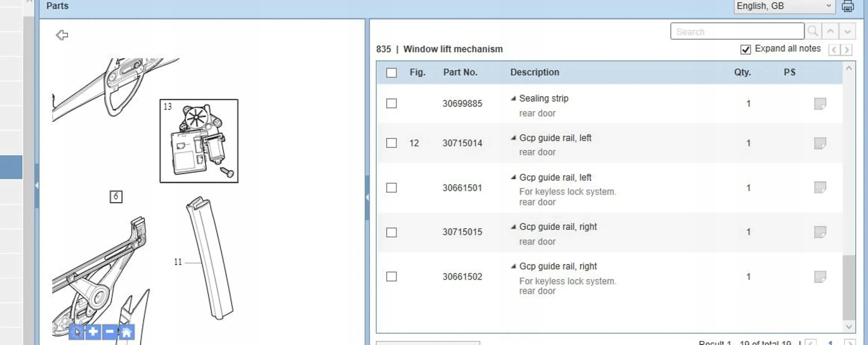Click Fig. number 12 cell
Image resolution: width=868 pixels, height=345 pixels.
coord(414,143)
